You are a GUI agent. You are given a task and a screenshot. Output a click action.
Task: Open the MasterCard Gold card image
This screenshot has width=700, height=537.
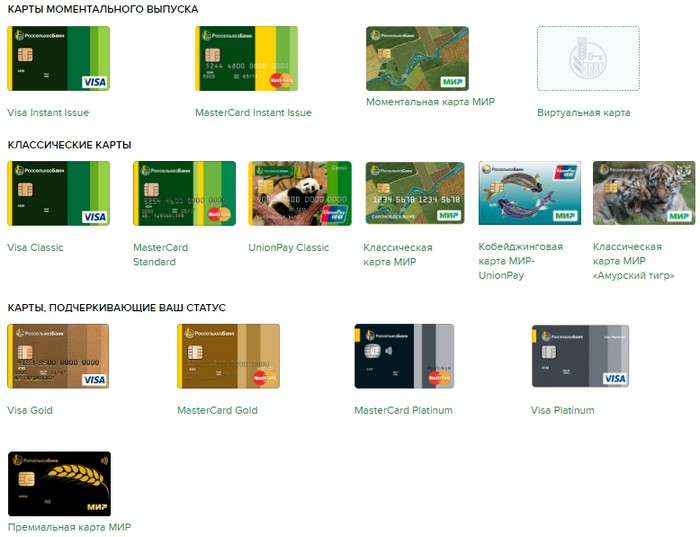(x=229, y=356)
